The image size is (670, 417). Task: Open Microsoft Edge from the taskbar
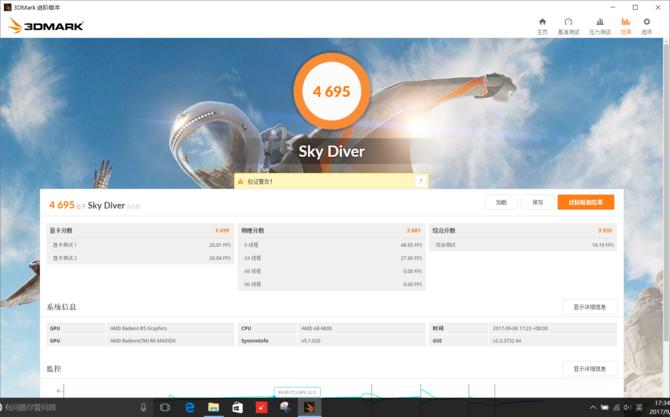(x=190, y=408)
